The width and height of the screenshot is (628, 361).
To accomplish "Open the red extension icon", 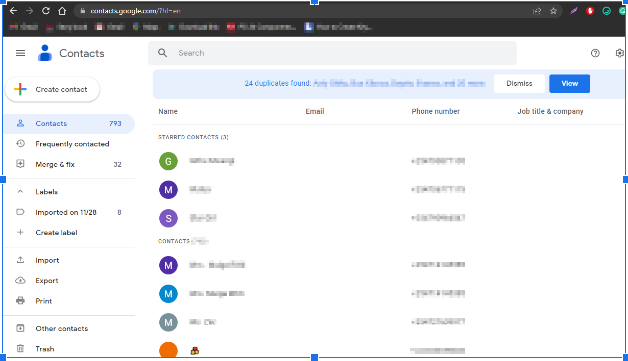I will [590, 11].
